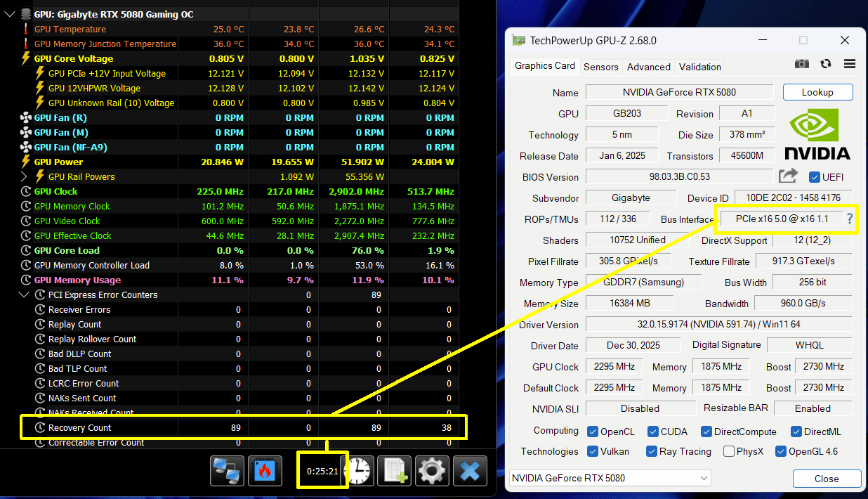
Task: Collapse the GPU: Gigabyte RTX 5080 tree node
Action: point(9,14)
